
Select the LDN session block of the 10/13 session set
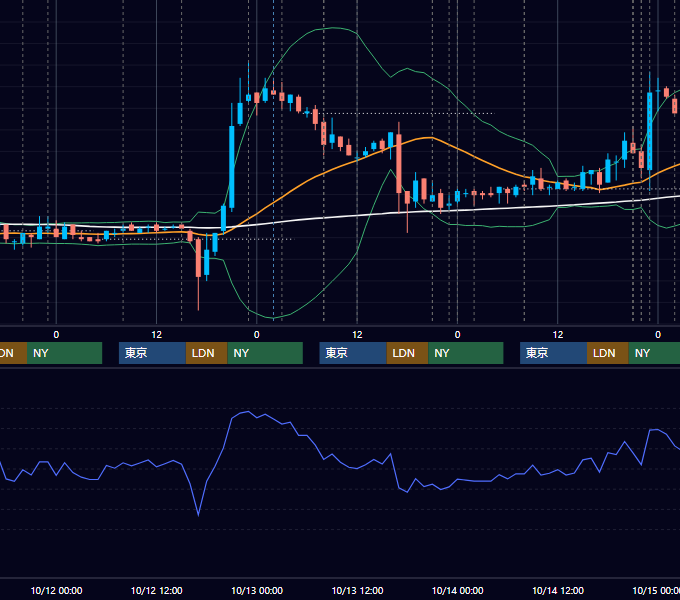tap(407, 353)
